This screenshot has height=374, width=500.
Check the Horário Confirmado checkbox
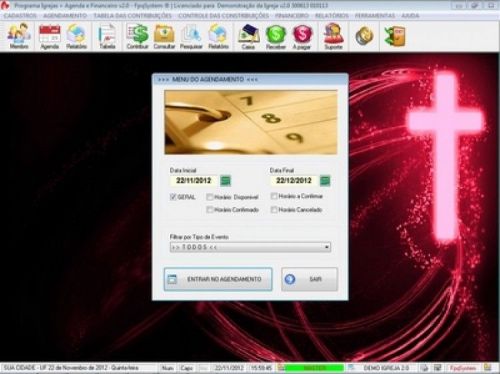tap(210, 210)
